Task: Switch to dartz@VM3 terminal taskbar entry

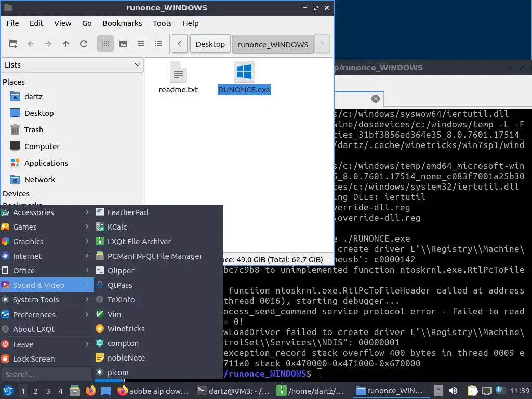Action: coord(234,391)
